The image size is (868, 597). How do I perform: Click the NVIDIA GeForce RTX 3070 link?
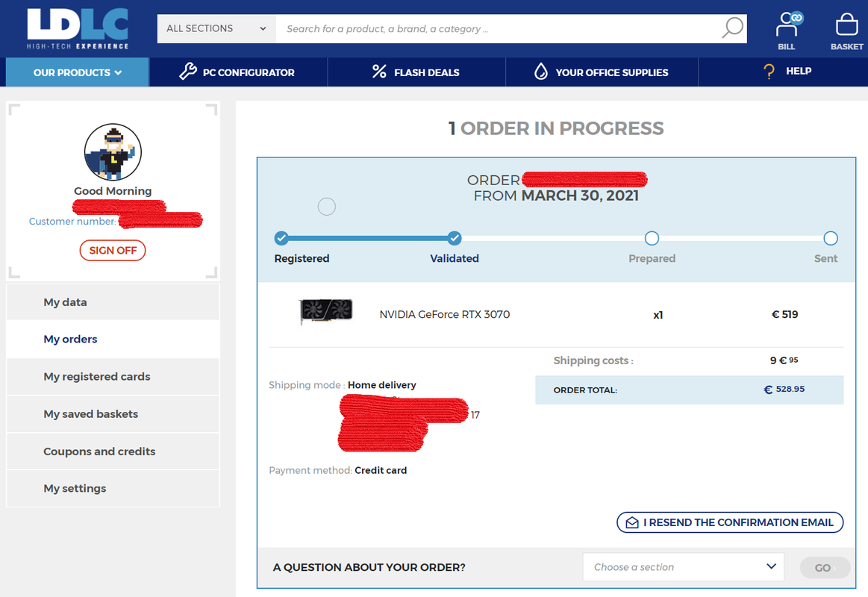pos(445,314)
